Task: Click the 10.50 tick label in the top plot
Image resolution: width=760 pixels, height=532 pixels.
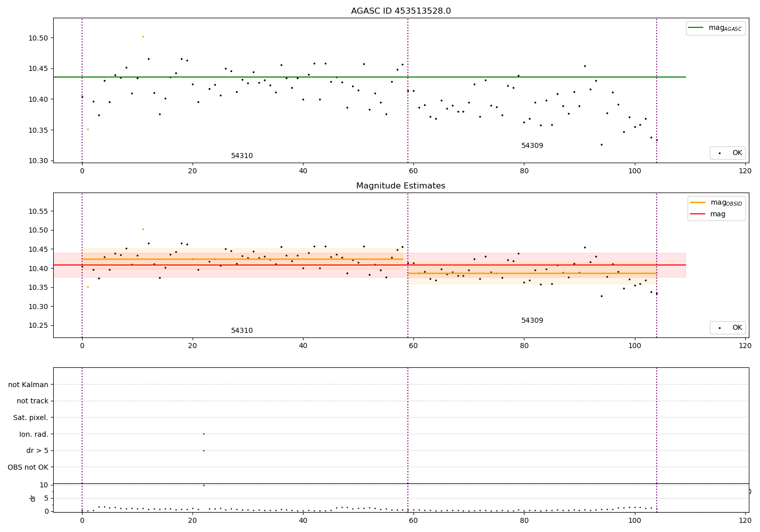Action: click(38, 38)
